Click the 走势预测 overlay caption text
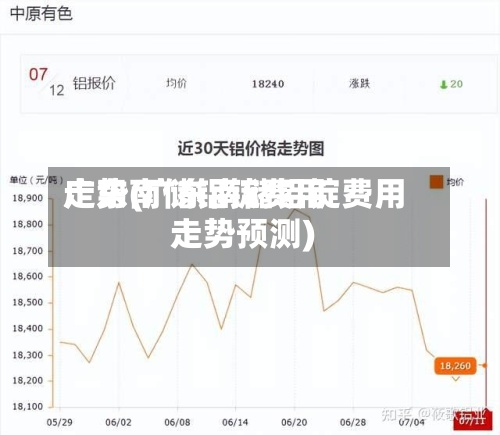500x435 pixels. pos(242,234)
